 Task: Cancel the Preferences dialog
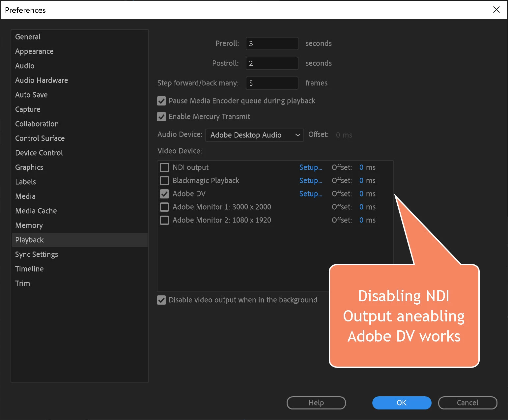point(467,403)
